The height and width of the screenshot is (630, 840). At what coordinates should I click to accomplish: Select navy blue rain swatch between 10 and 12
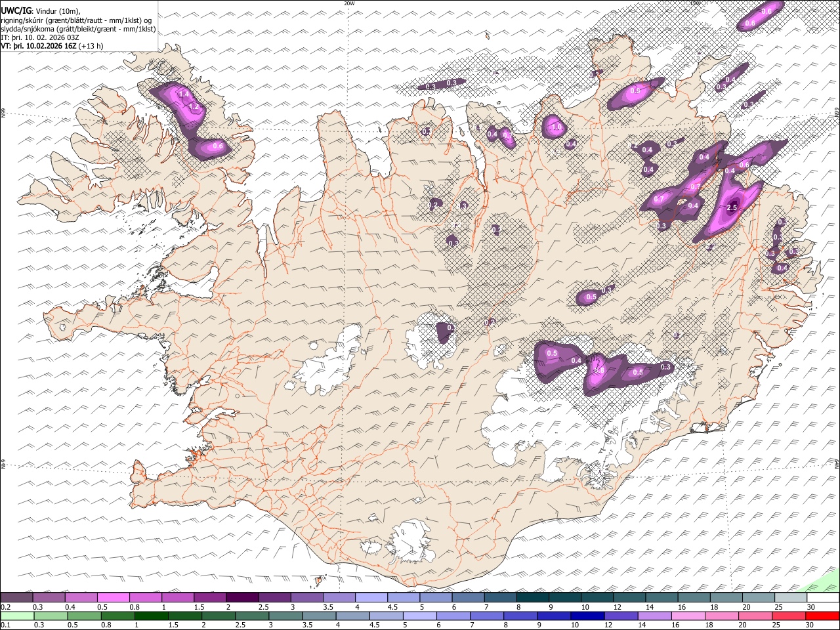(x=588, y=616)
